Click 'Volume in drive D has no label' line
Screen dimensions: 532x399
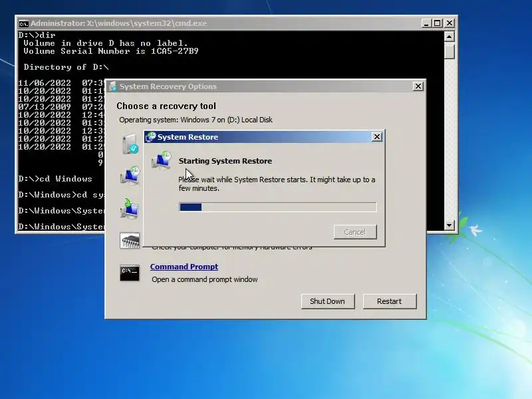click(106, 43)
